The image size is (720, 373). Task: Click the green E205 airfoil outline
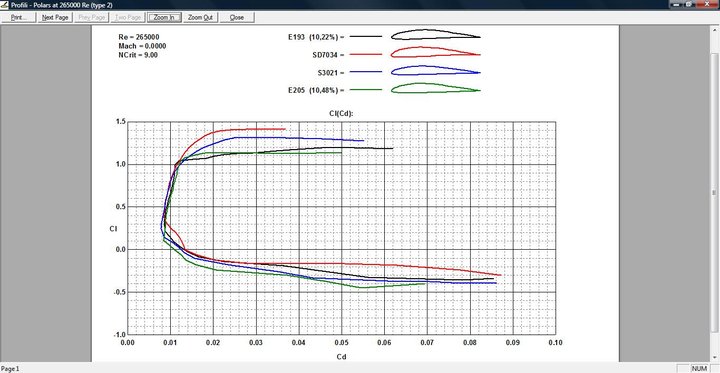[x=435, y=88]
